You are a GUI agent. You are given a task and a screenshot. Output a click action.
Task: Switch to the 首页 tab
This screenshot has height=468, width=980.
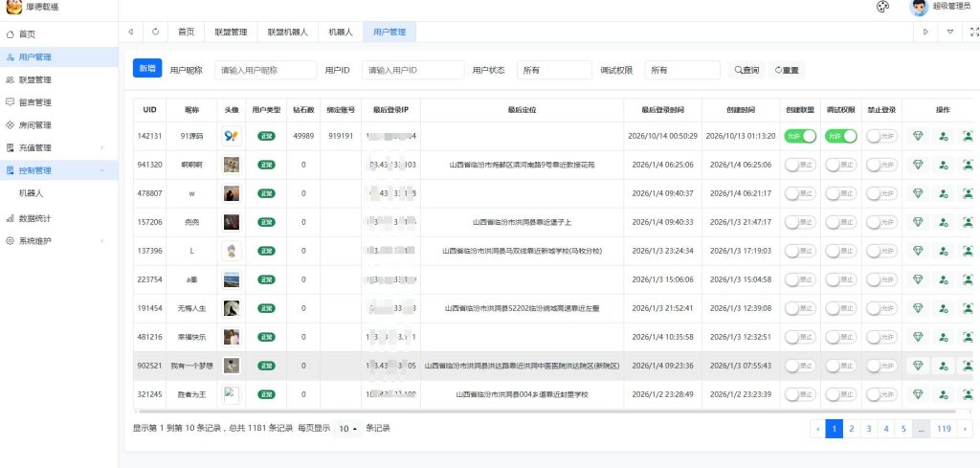(x=187, y=32)
